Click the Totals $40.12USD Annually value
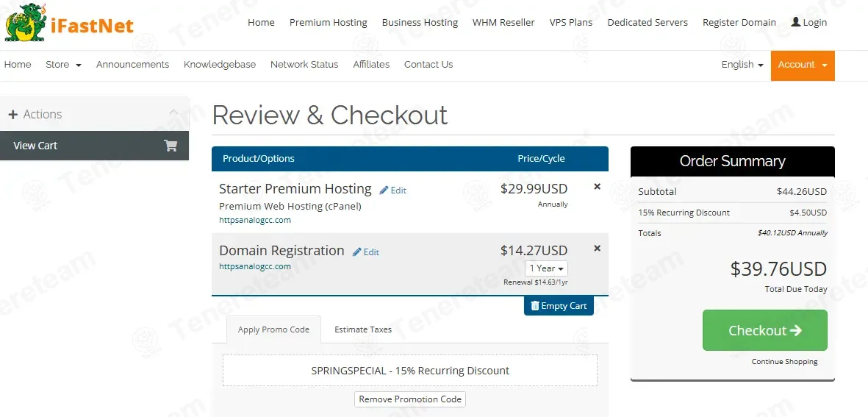Screen dimensions: 868x417 coord(792,233)
